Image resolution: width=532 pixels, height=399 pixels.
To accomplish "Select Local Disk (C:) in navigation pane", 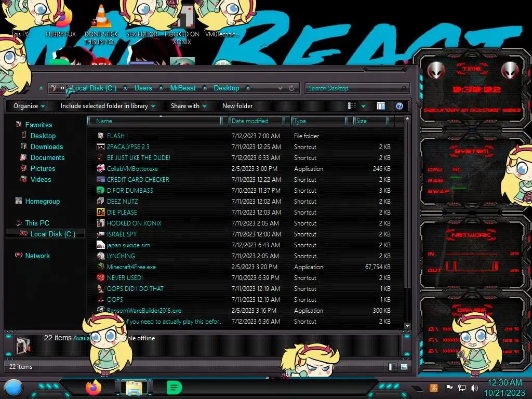I will [53, 234].
